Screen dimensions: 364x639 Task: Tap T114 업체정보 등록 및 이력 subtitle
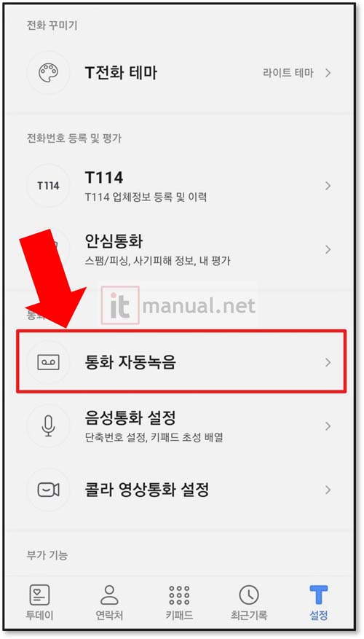146,197
